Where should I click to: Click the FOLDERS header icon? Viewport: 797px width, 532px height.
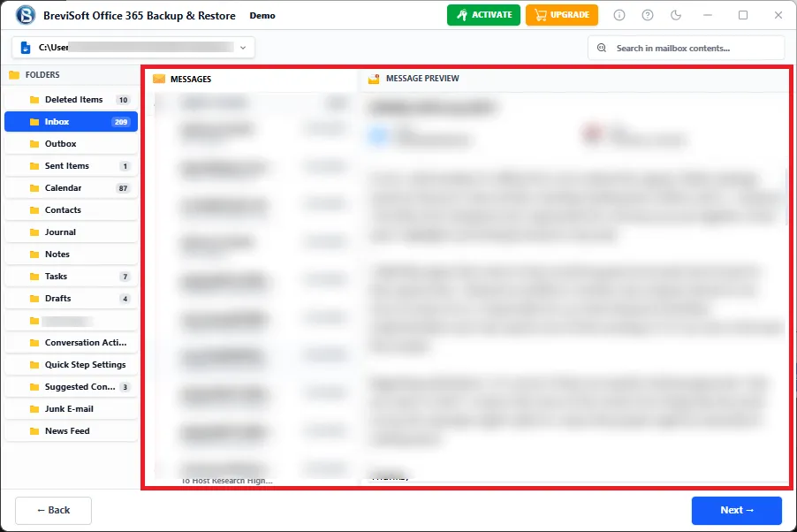pyautogui.click(x=14, y=75)
